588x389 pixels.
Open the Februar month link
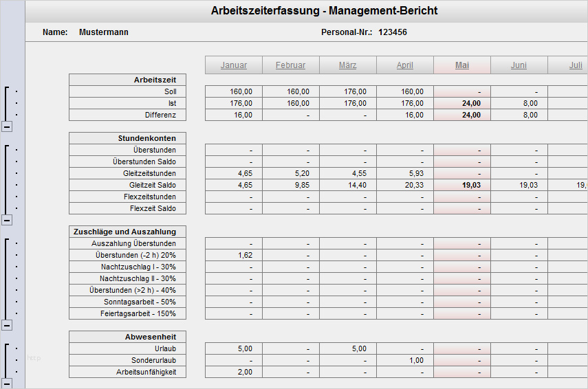coord(291,65)
